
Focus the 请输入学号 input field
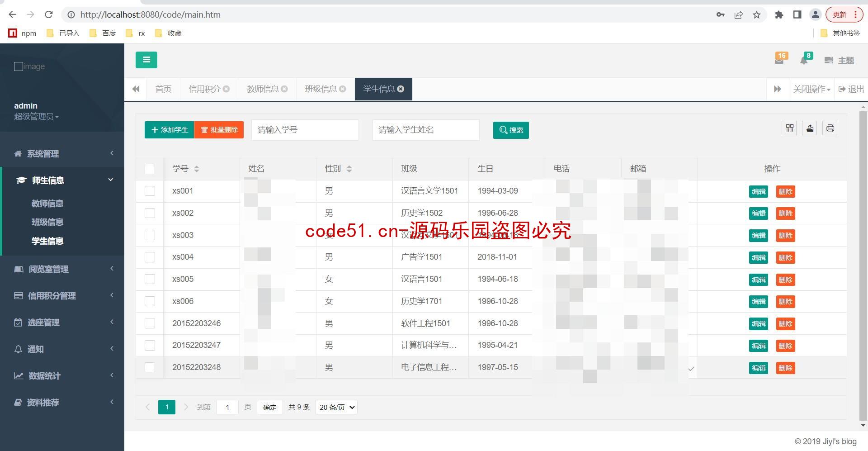pyautogui.click(x=305, y=130)
